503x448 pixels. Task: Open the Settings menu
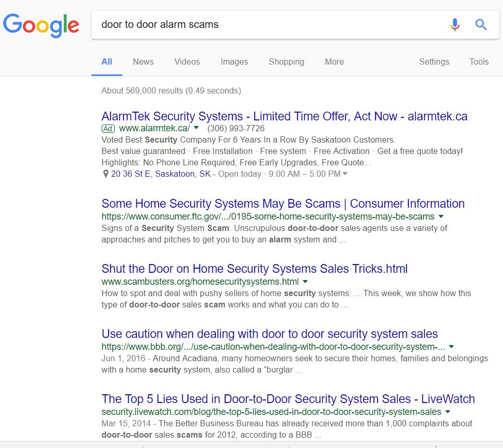click(434, 61)
